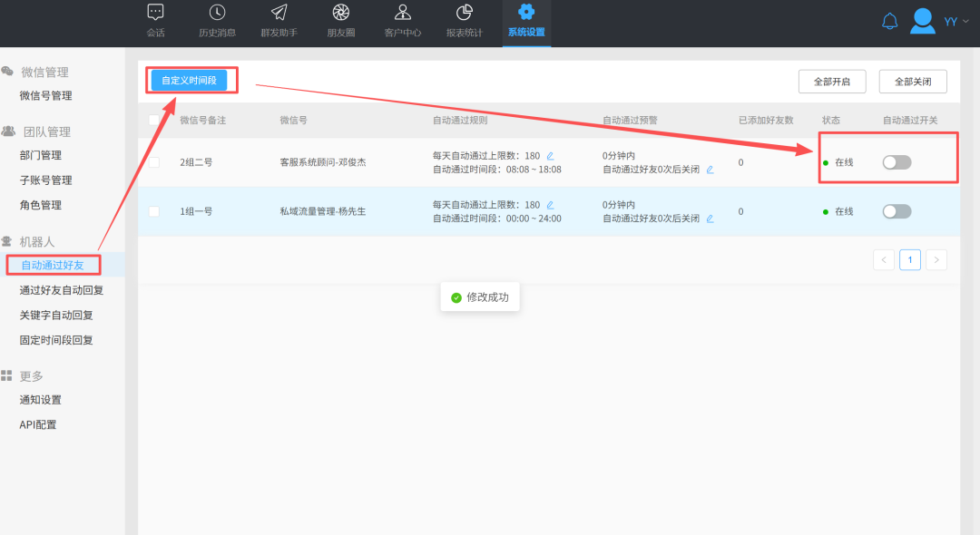
Task: Open 系统设置 gear icon
Action: click(526, 11)
